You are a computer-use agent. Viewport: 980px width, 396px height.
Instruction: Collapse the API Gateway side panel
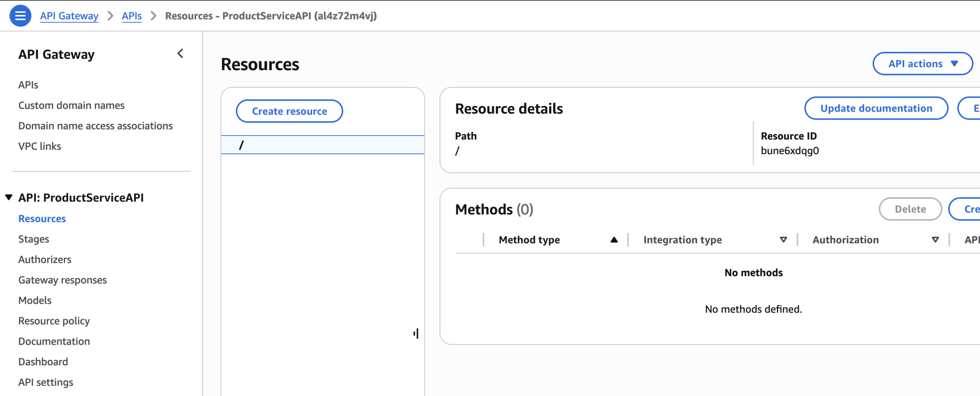click(x=180, y=54)
